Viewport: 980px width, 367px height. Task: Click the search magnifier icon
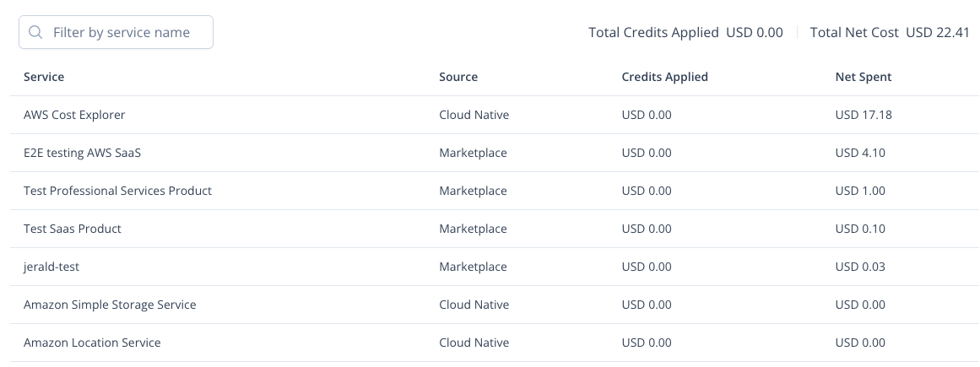[35, 33]
